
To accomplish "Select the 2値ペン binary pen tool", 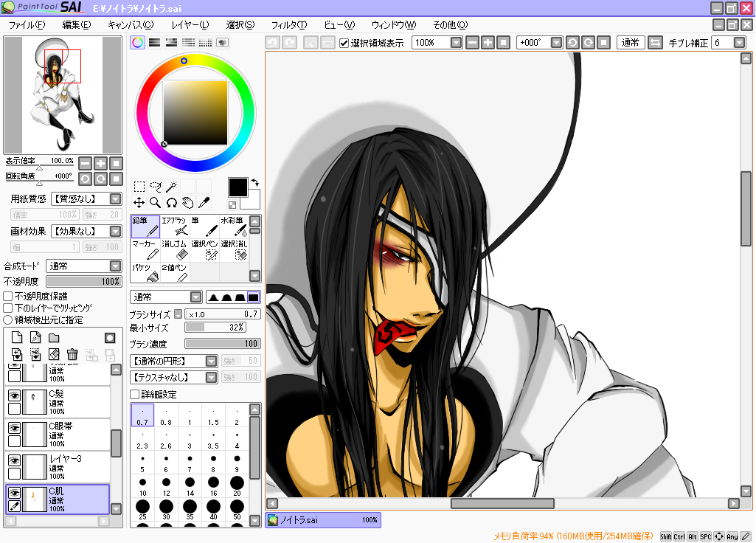I will click(175, 272).
